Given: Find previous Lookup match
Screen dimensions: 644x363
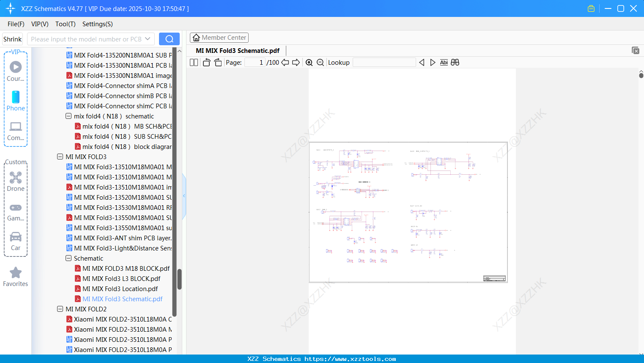Looking at the screenshot, I should pyautogui.click(x=422, y=63).
